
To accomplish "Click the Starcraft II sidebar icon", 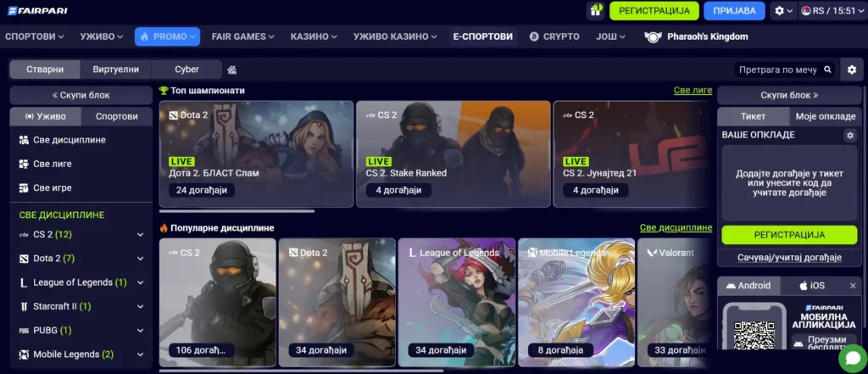I will coord(23,306).
